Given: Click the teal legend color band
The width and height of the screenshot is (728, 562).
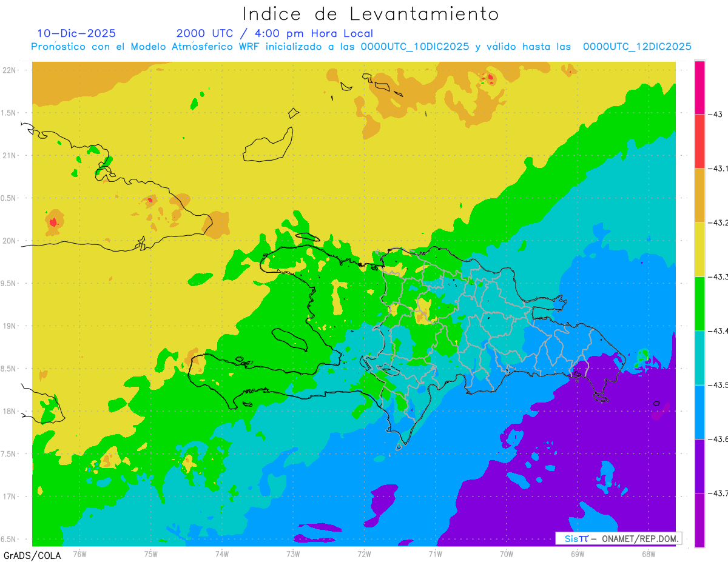Looking at the screenshot, I should [x=699, y=358].
